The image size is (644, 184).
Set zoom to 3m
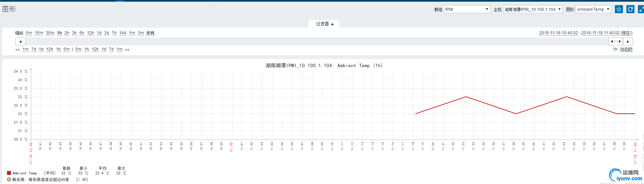click(x=141, y=33)
